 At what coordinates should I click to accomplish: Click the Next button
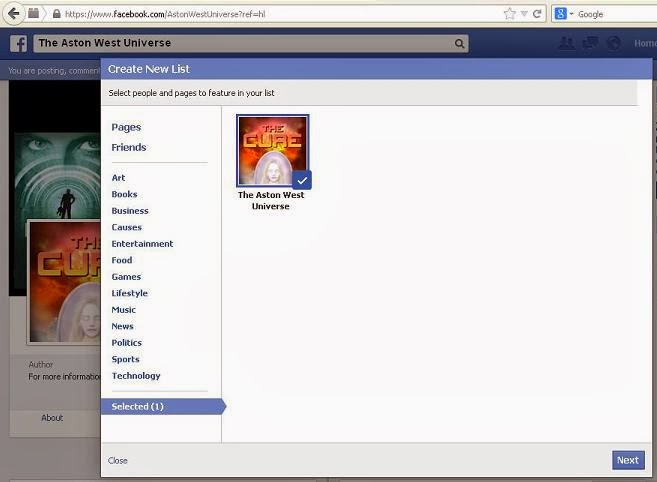(628, 460)
